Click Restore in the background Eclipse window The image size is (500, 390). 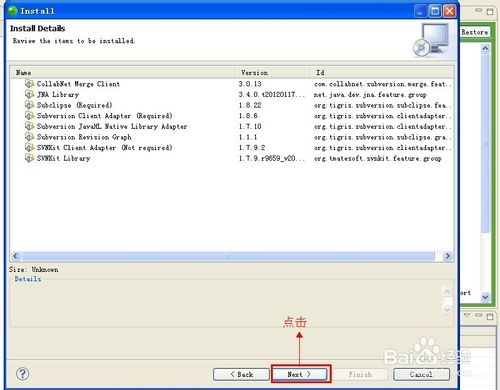475,32
